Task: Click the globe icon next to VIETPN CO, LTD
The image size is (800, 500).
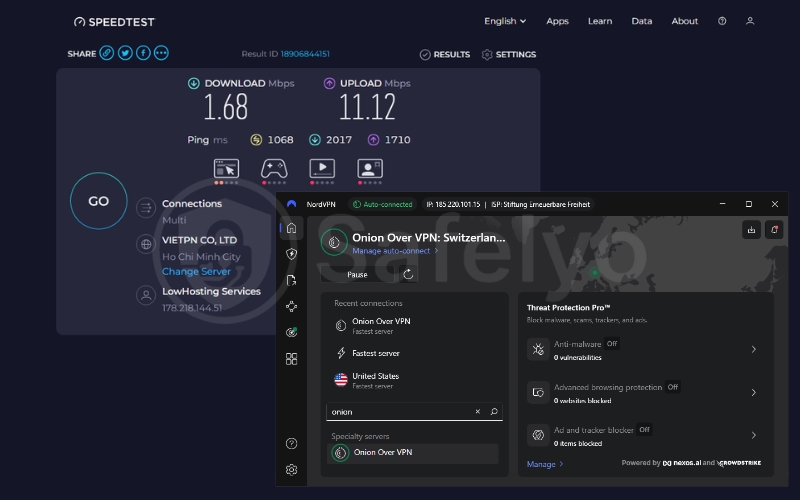Action: click(x=146, y=244)
